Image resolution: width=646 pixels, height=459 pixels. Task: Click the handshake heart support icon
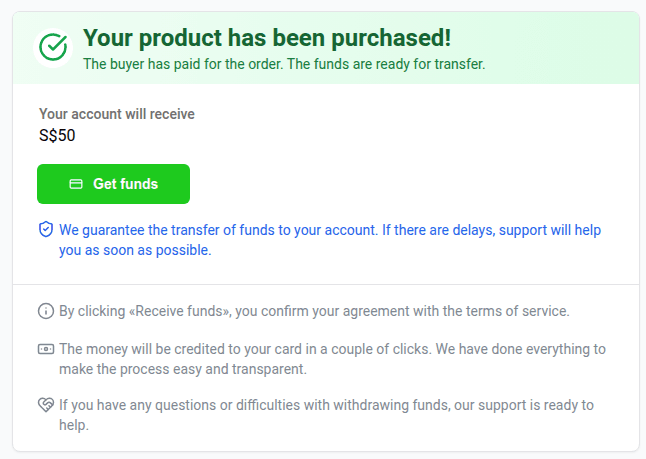point(46,405)
